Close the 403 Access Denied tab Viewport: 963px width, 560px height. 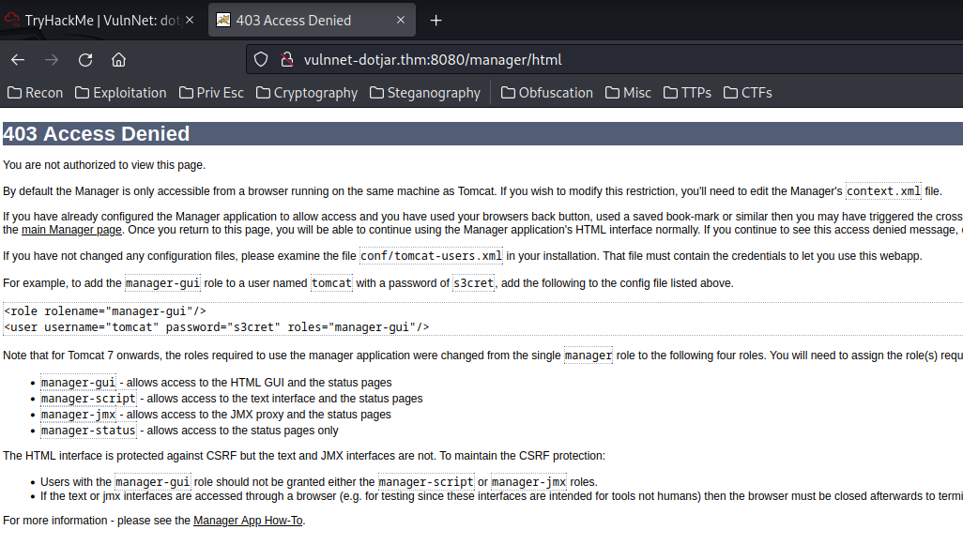point(401,21)
